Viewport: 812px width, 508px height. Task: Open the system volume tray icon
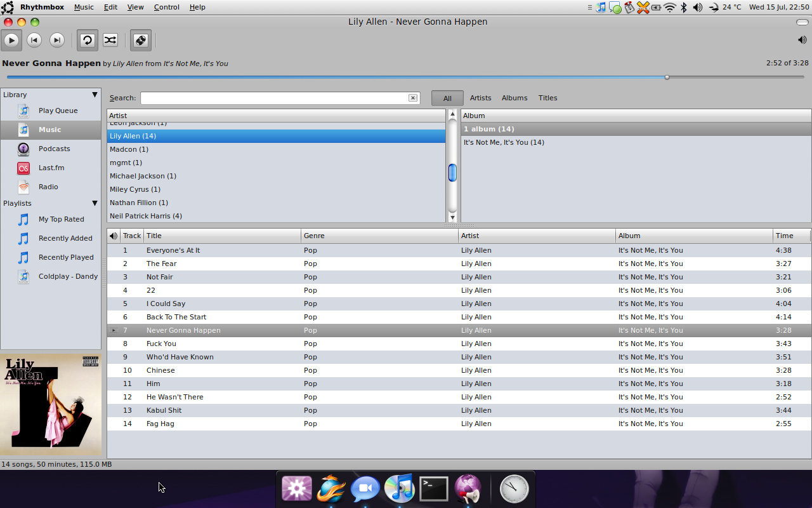(698, 7)
